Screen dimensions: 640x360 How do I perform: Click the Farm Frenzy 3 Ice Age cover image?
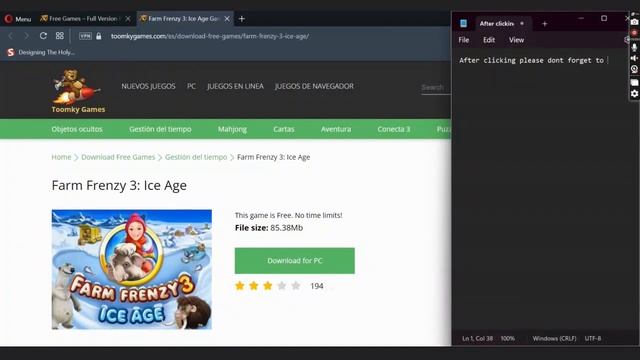click(x=131, y=269)
